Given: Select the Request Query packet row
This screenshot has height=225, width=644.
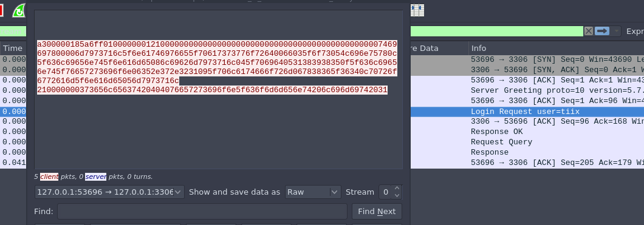Looking at the screenshot, I should pyautogui.click(x=527, y=142).
